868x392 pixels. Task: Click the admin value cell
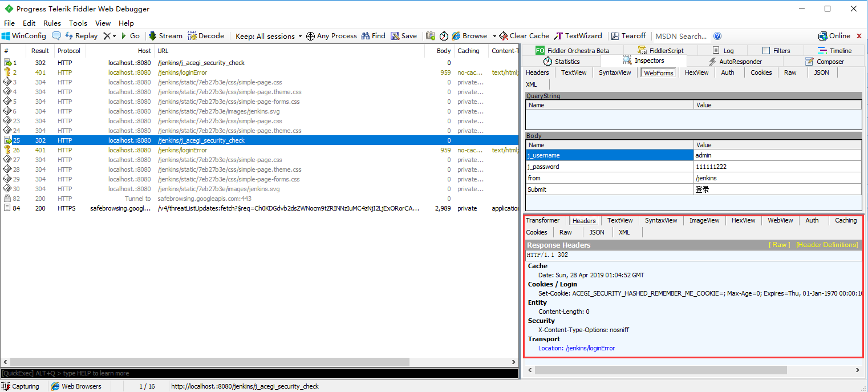(778, 155)
